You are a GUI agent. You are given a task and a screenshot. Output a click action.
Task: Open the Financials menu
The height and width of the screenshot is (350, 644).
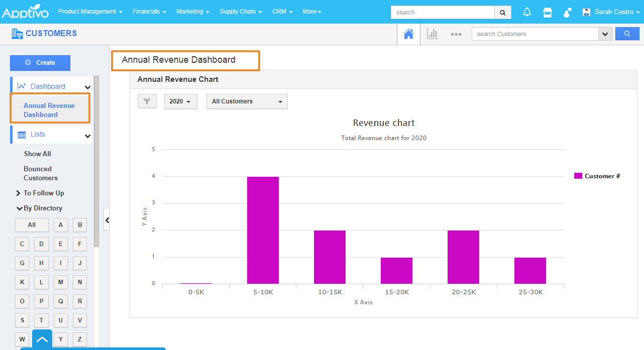click(x=149, y=12)
